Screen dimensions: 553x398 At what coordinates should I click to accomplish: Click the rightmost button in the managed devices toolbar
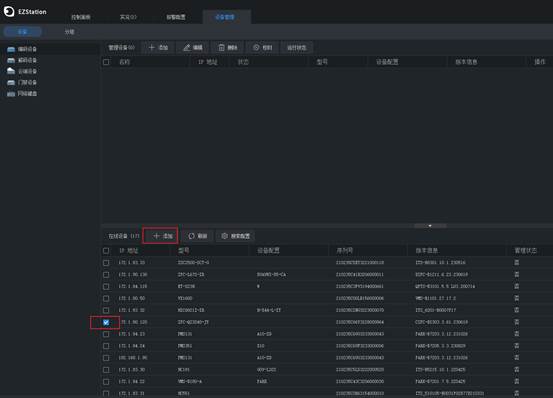pos(297,48)
